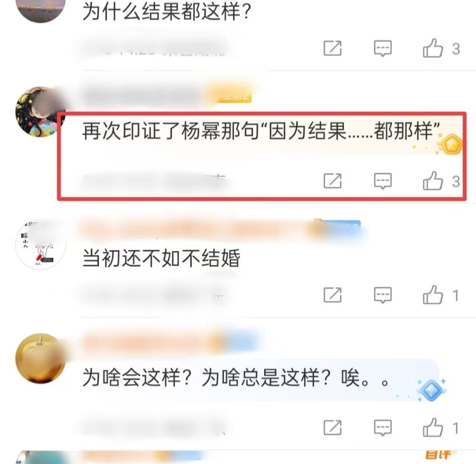
Task: Open the sunset landscape avatar at top
Action: coord(41,9)
